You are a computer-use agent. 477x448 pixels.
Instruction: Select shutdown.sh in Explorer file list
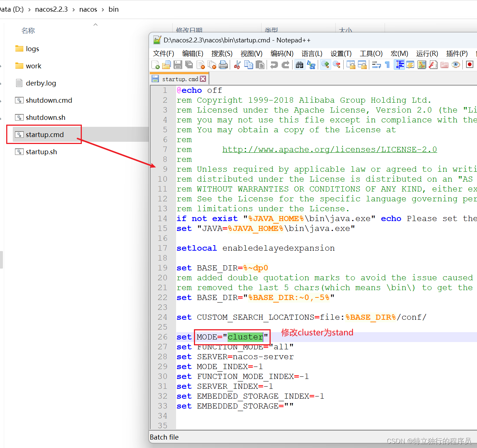(x=40, y=117)
